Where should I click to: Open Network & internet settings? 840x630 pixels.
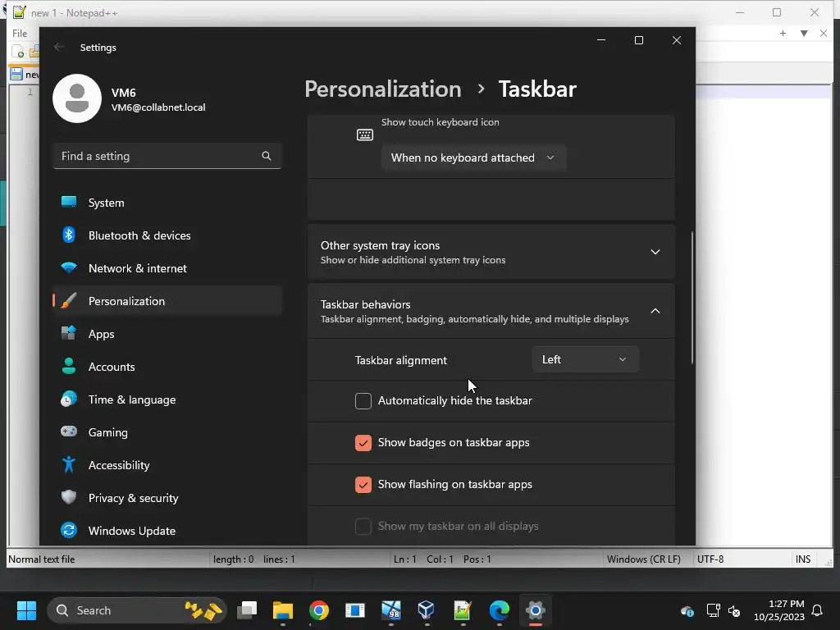tap(167, 268)
